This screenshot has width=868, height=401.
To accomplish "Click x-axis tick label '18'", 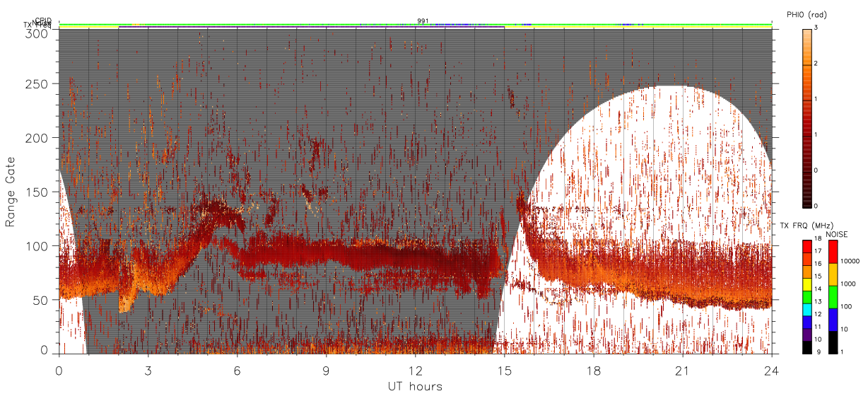I will point(594,370).
